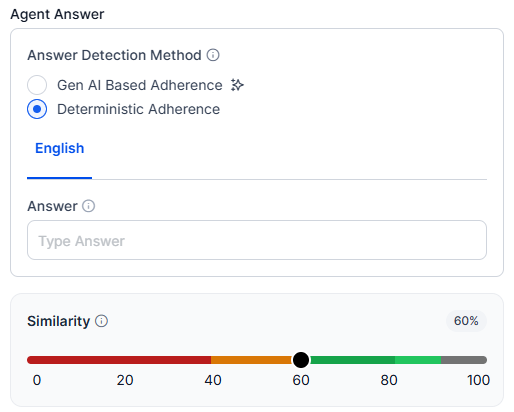The image size is (514, 412).
Task: Click the 60% similarity value badge
Action: click(x=466, y=321)
